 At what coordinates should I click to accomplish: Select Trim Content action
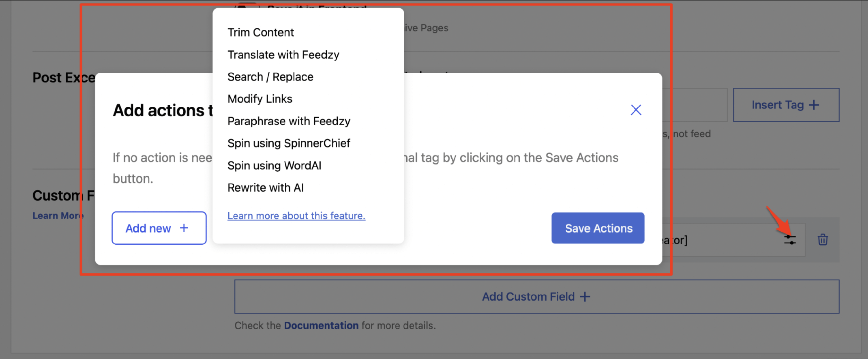(x=260, y=32)
